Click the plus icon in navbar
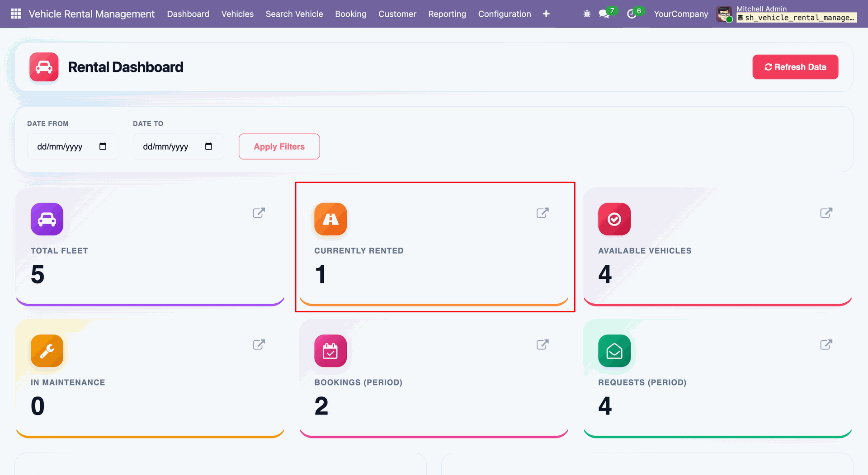The width and height of the screenshot is (868, 475). click(546, 14)
